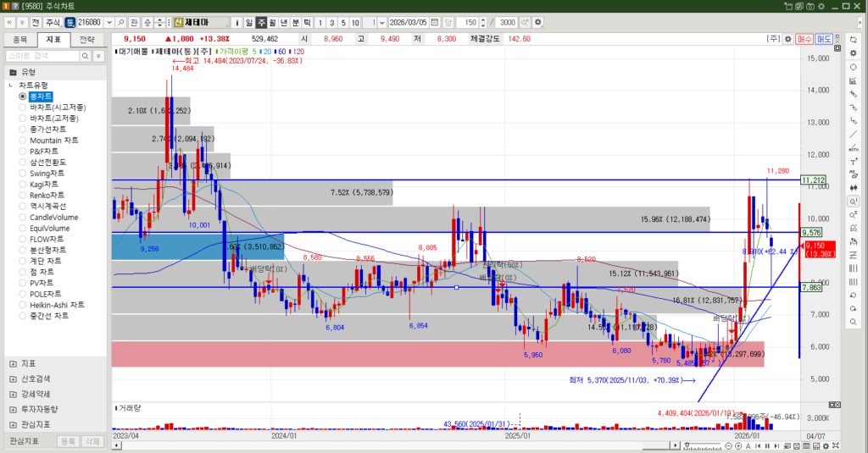The height and width of the screenshot is (453, 868).
Task: Select the Mountain 차트 radio option
Action: [23, 141]
